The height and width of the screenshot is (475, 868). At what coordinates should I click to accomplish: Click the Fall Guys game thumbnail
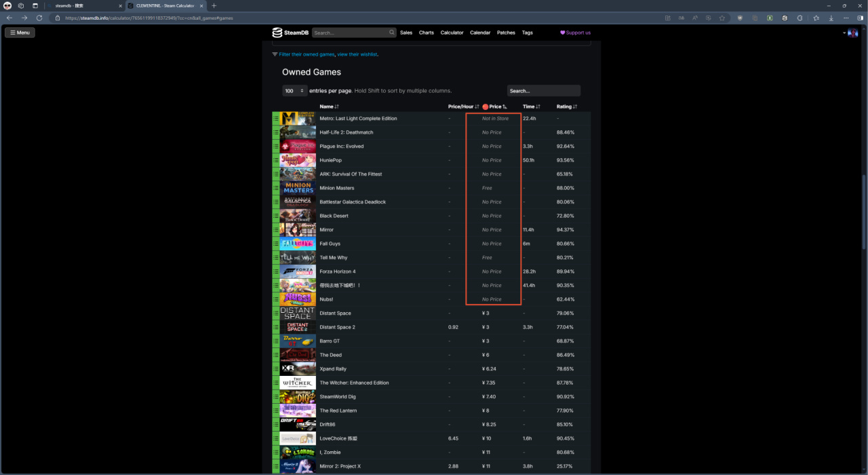(x=298, y=244)
